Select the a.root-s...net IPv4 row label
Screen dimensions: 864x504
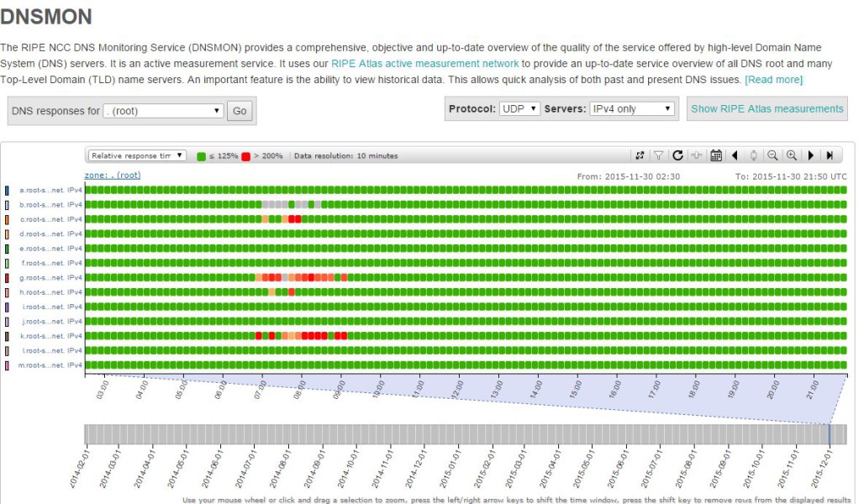tap(50, 190)
